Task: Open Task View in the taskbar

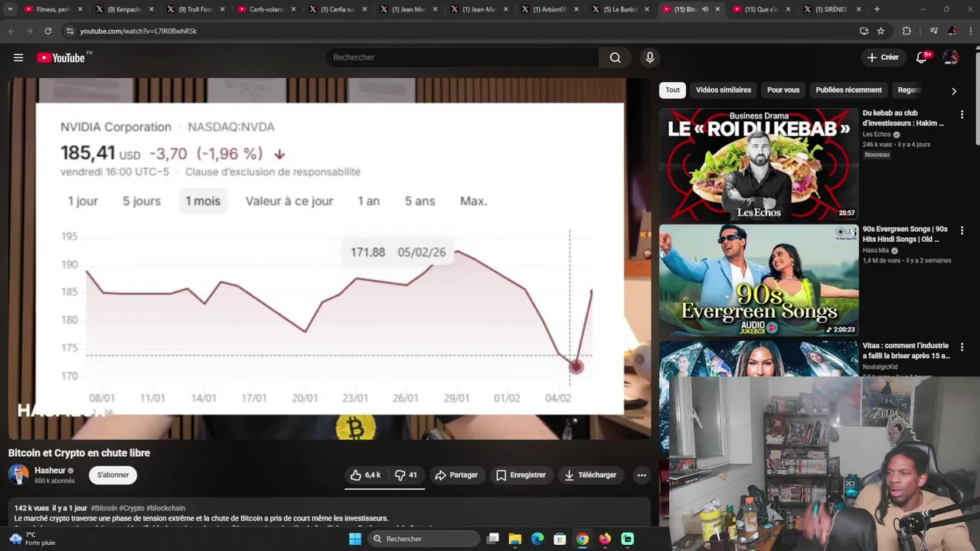Action: (493, 539)
